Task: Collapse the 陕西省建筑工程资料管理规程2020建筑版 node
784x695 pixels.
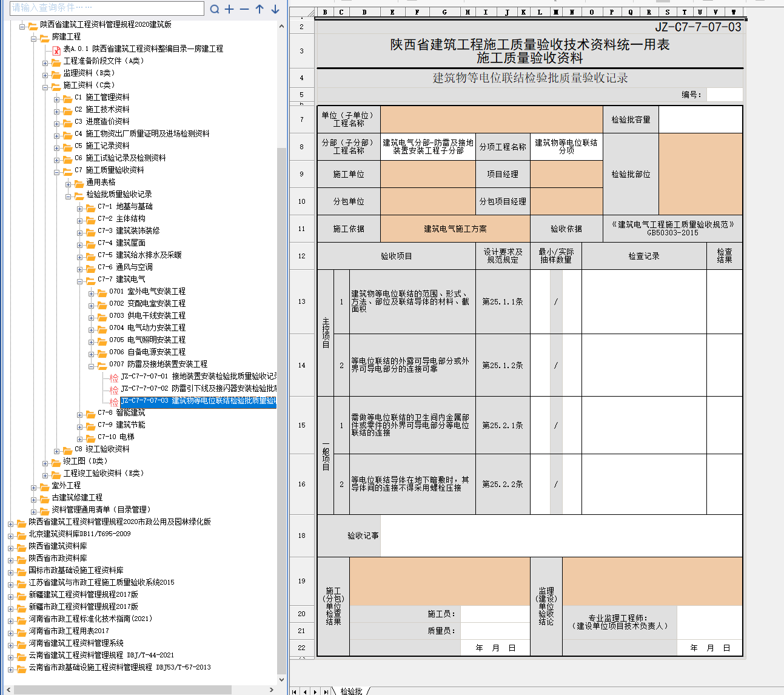Action: pyautogui.click(x=22, y=27)
